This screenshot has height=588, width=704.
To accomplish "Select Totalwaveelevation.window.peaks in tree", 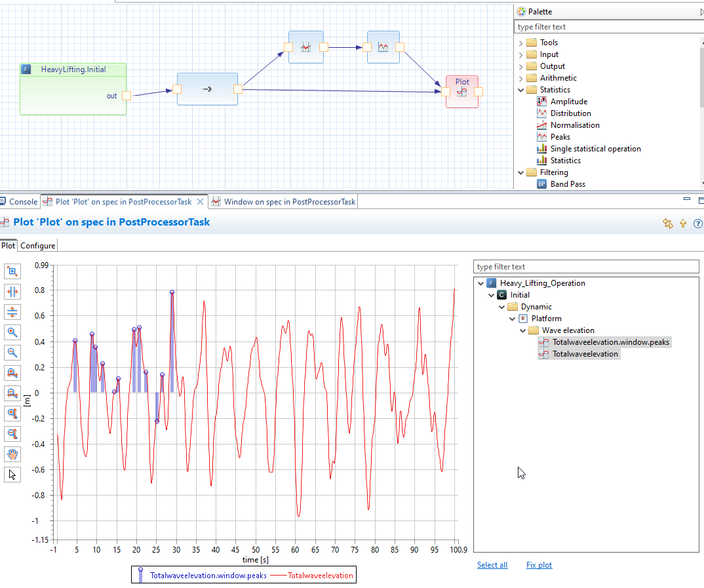I will [611, 342].
